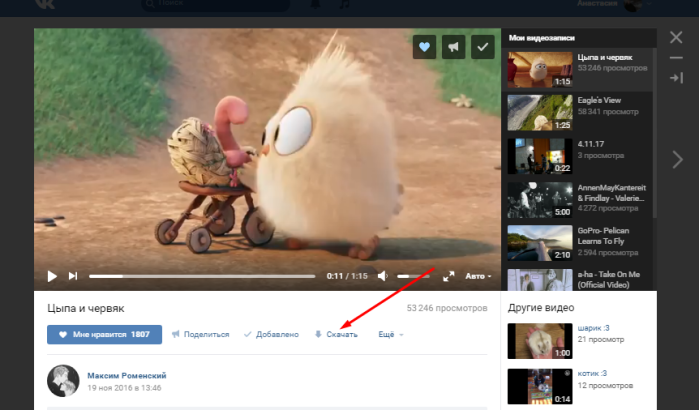Click the Eagle's View title text
699x410 pixels.
(599, 101)
